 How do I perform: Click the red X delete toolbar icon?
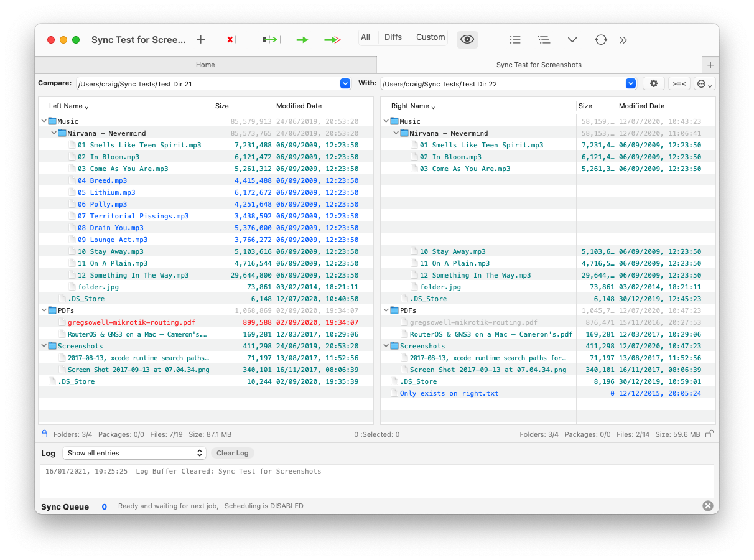[x=230, y=40]
